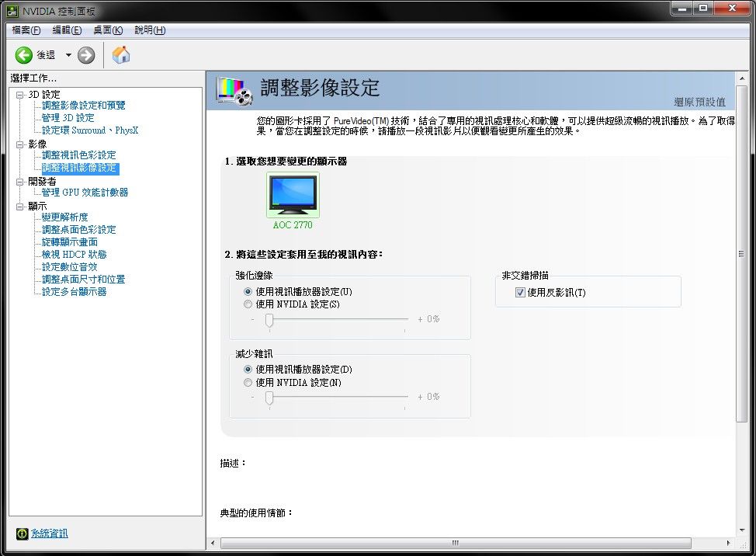The width and height of the screenshot is (756, 556).
Task: Click the 強化邊緣 slider track
Action: coord(337,319)
